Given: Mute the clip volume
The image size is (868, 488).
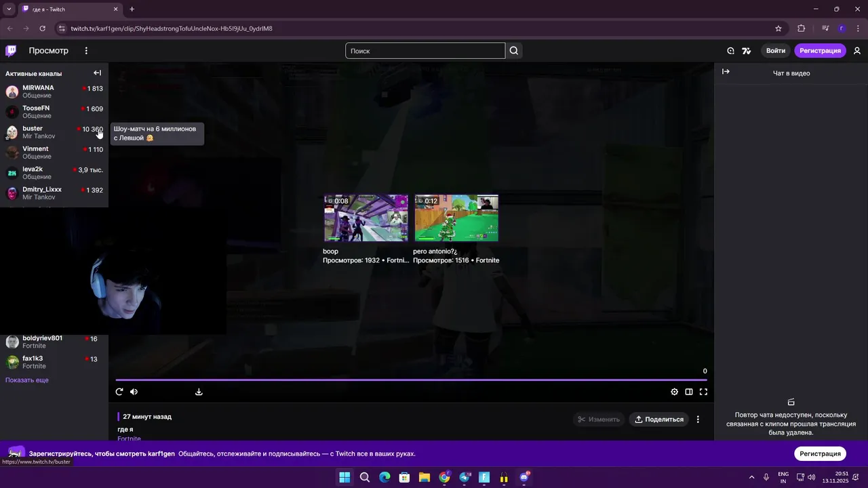Looking at the screenshot, I should pyautogui.click(x=134, y=392).
